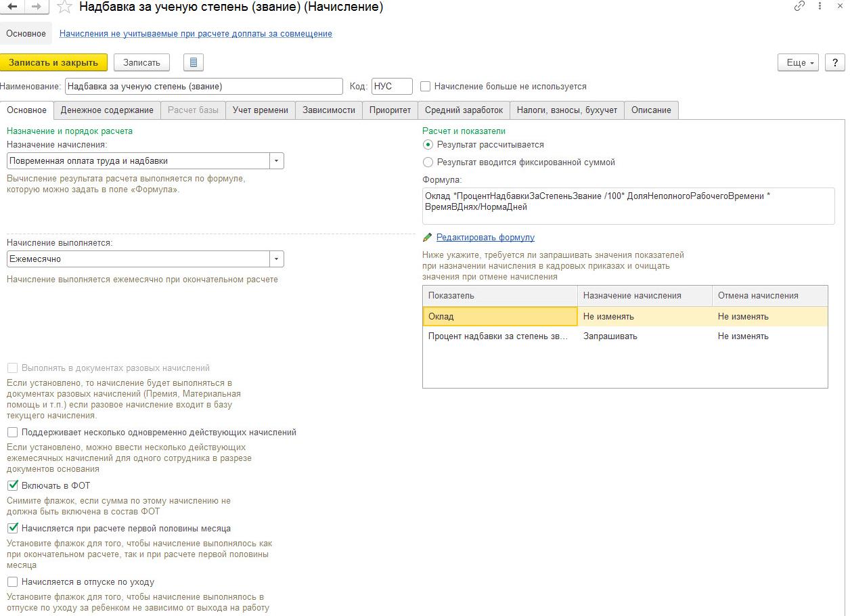Click the Наименование input field
The height and width of the screenshot is (616, 850).
pos(204,87)
